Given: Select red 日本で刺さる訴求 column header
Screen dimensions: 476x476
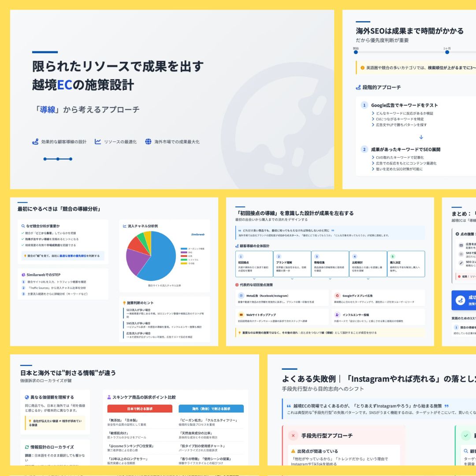Looking at the screenshot, I should click(x=140, y=409).
